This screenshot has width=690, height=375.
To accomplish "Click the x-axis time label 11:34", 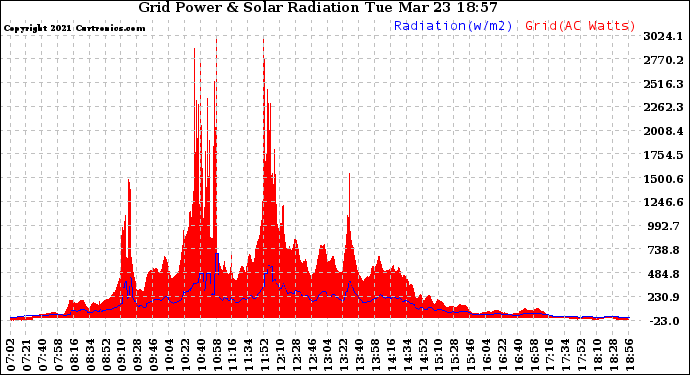I will (249, 355).
